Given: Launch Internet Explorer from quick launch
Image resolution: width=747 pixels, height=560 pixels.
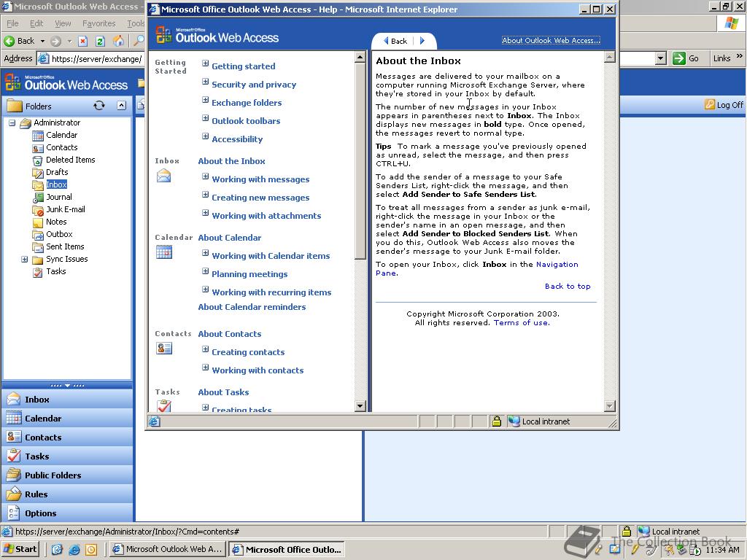Looking at the screenshot, I should tap(74, 550).
